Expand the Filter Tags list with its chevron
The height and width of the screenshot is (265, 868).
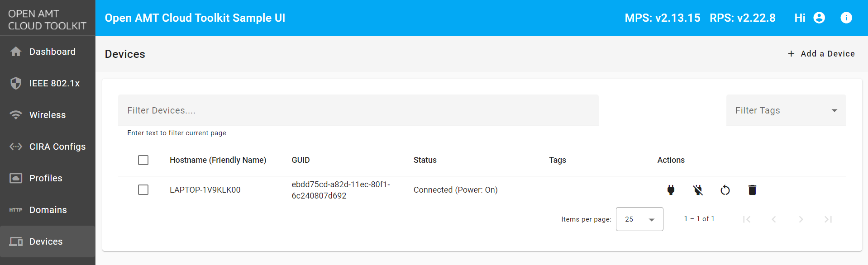(835, 110)
